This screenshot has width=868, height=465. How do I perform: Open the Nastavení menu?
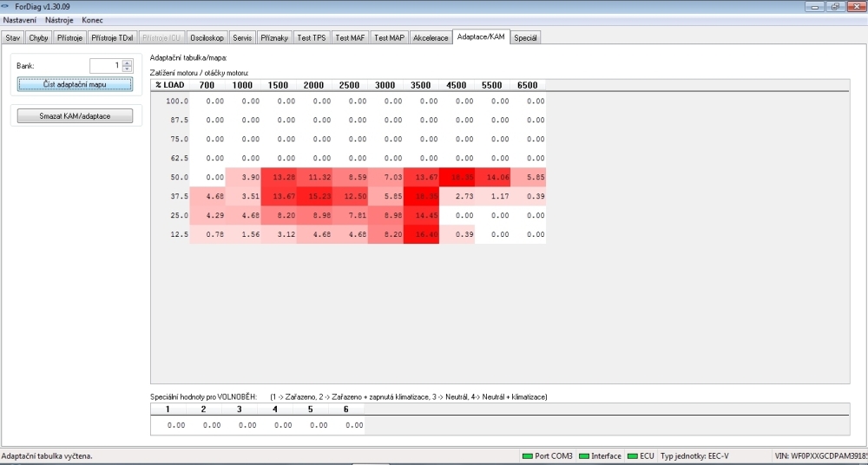click(21, 19)
